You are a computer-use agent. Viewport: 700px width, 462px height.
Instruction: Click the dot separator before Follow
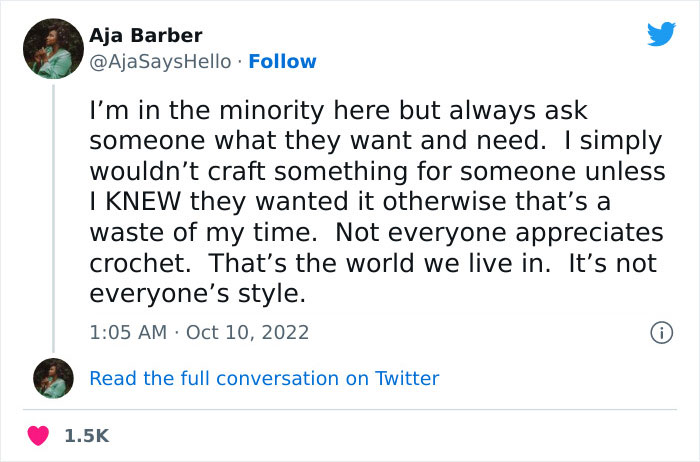[x=241, y=61]
